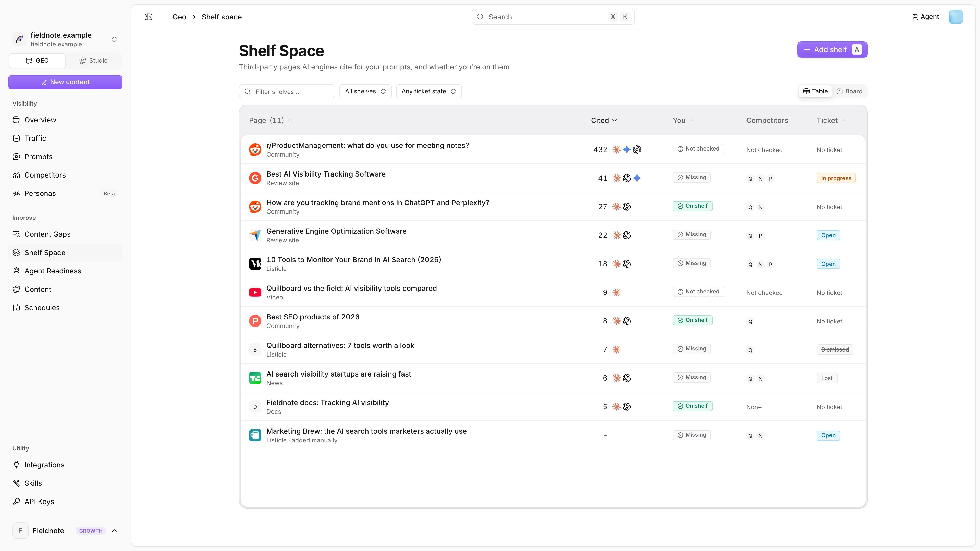Image resolution: width=980 pixels, height=551 pixels.
Task: Expand the Fieldnote account menu
Action: pyautogui.click(x=65, y=531)
